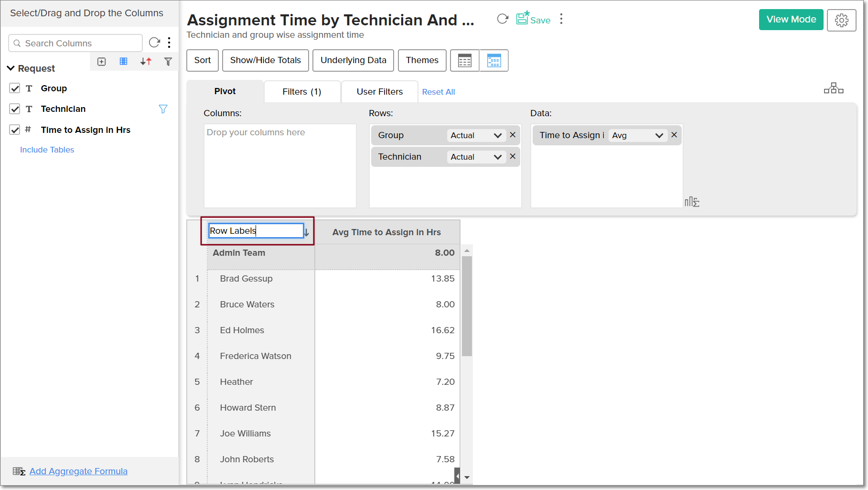Click the Save icon in header

pos(523,19)
